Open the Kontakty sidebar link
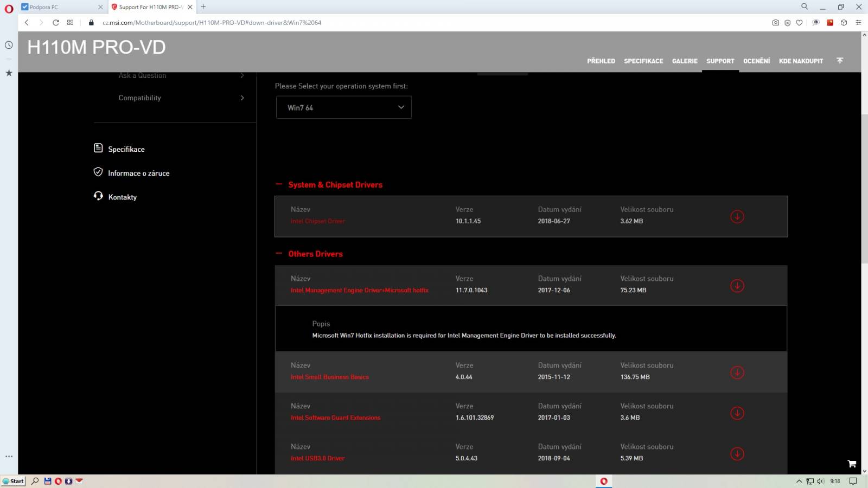 tap(122, 197)
